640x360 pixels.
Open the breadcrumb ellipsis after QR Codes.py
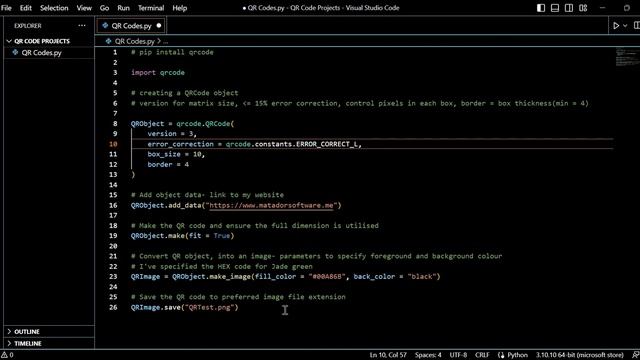click(x=165, y=42)
